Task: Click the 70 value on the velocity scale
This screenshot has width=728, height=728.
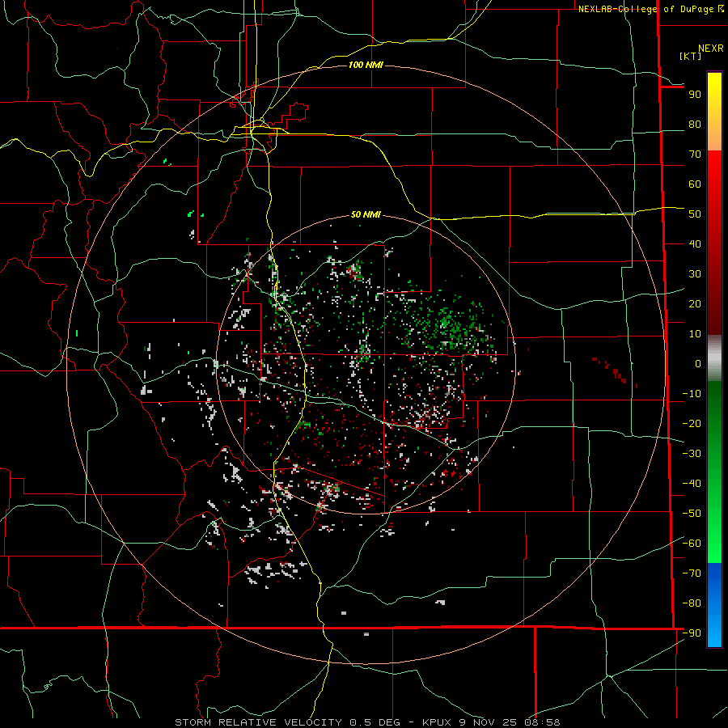Action: pos(695,154)
